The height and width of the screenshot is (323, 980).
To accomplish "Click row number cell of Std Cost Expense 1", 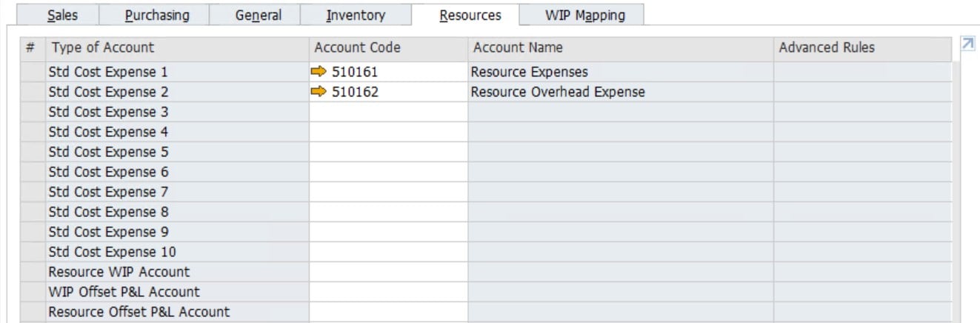I will [33, 72].
